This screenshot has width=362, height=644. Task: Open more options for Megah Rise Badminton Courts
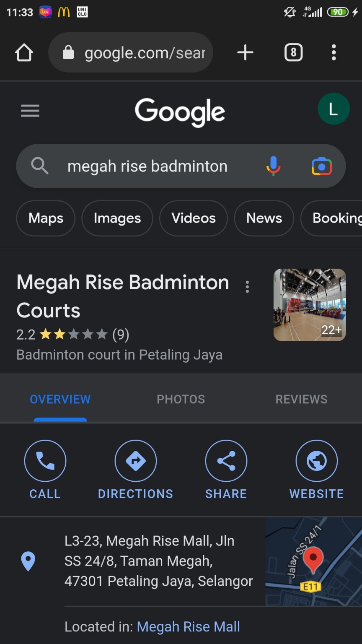click(247, 287)
